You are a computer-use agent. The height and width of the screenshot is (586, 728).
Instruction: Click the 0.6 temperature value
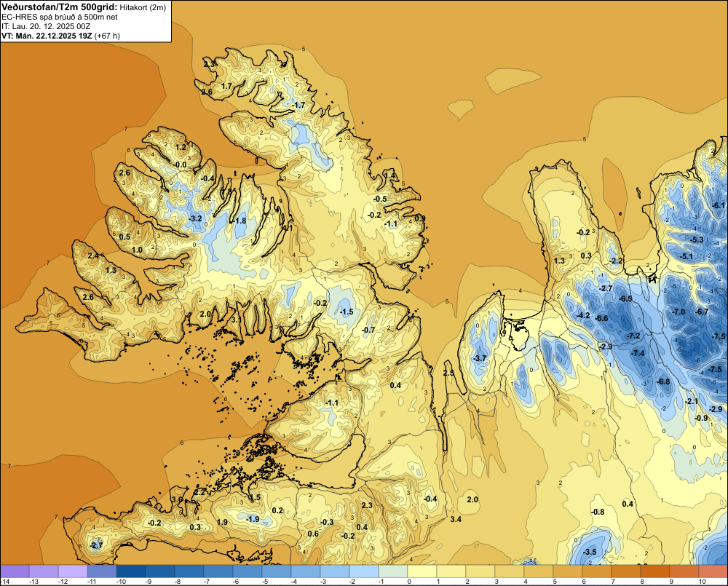(x=313, y=534)
